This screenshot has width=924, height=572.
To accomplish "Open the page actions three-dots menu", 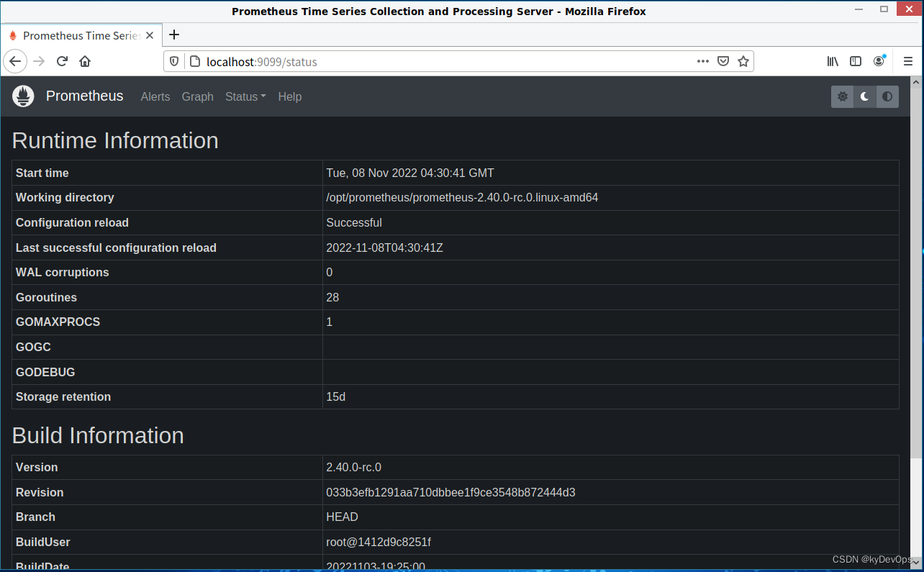I will click(x=703, y=61).
